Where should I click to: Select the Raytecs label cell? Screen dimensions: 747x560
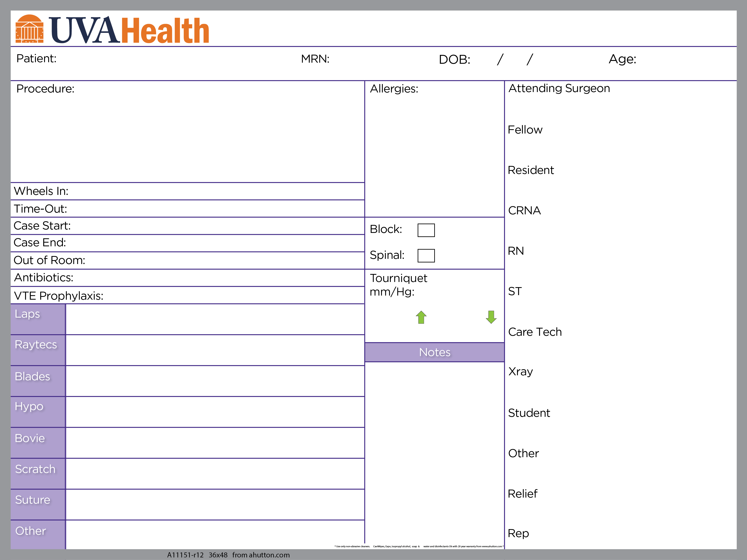pos(38,350)
